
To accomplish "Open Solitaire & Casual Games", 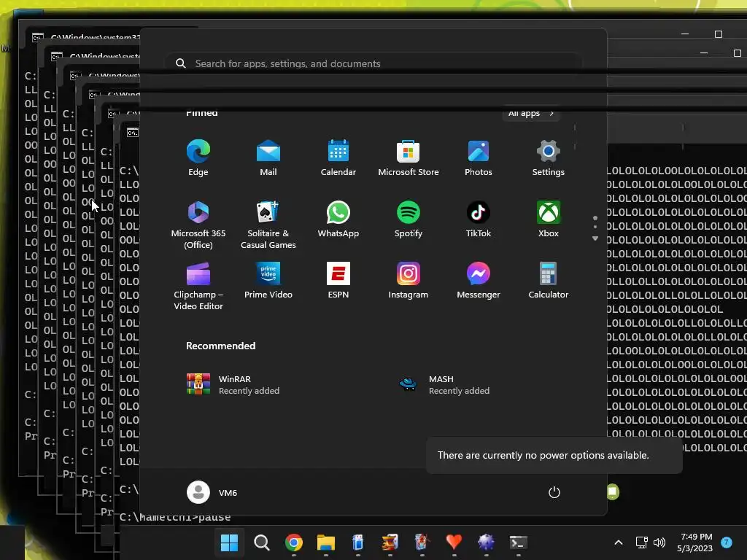I will point(268,225).
